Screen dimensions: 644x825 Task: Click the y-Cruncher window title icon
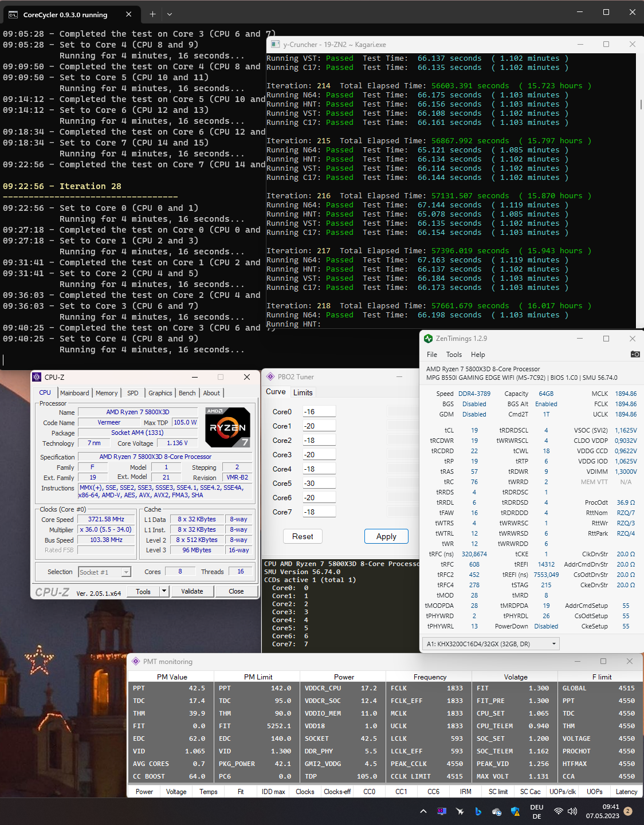point(276,44)
